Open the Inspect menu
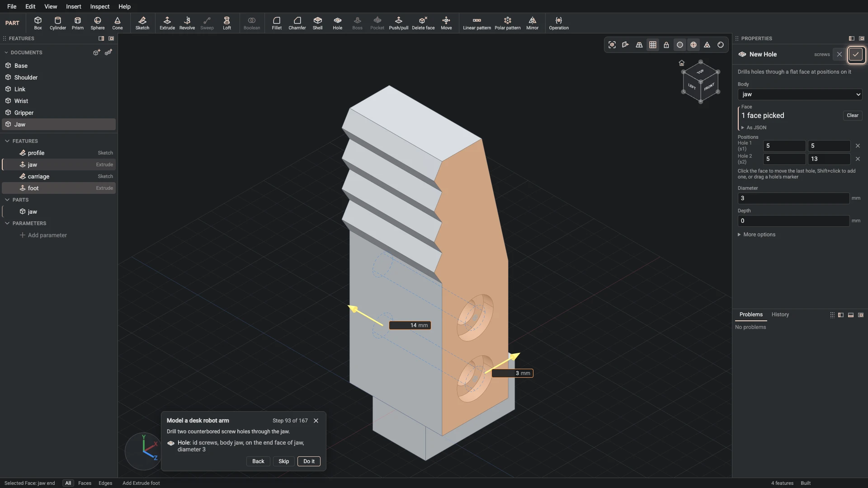The height and width of the screenshot is (488, 868). tap(99, 6)
